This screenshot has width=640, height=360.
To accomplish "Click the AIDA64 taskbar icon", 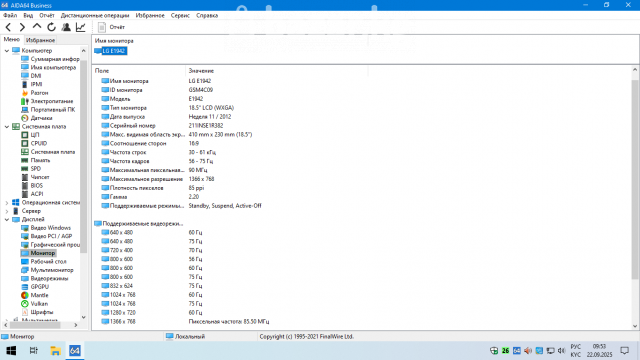I will click(75, 351).
